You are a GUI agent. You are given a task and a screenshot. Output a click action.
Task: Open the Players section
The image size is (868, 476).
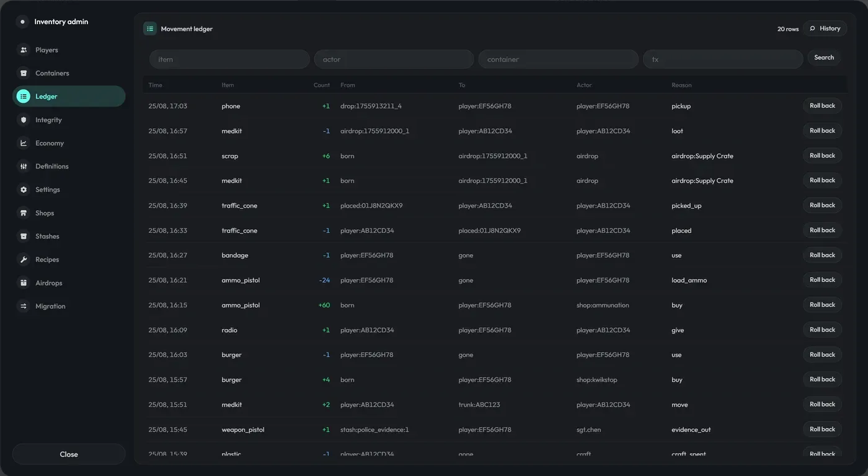tap(69, 50)
